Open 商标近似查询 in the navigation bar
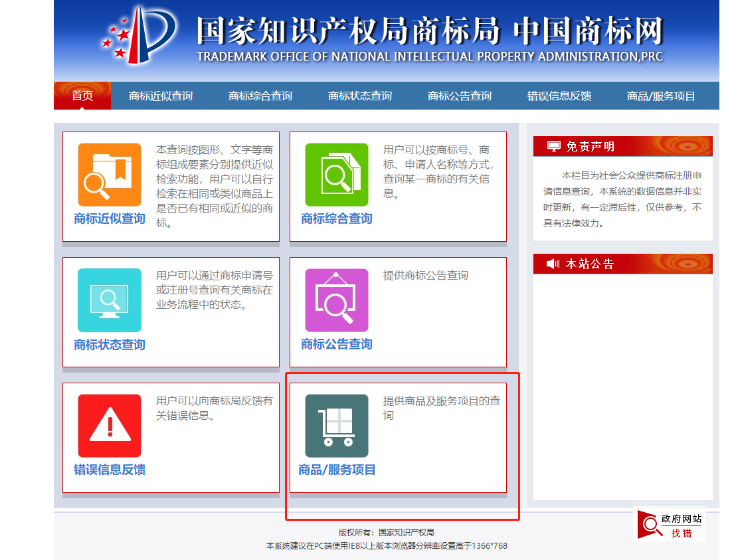 pyautogui.click(x=161, y=96)
